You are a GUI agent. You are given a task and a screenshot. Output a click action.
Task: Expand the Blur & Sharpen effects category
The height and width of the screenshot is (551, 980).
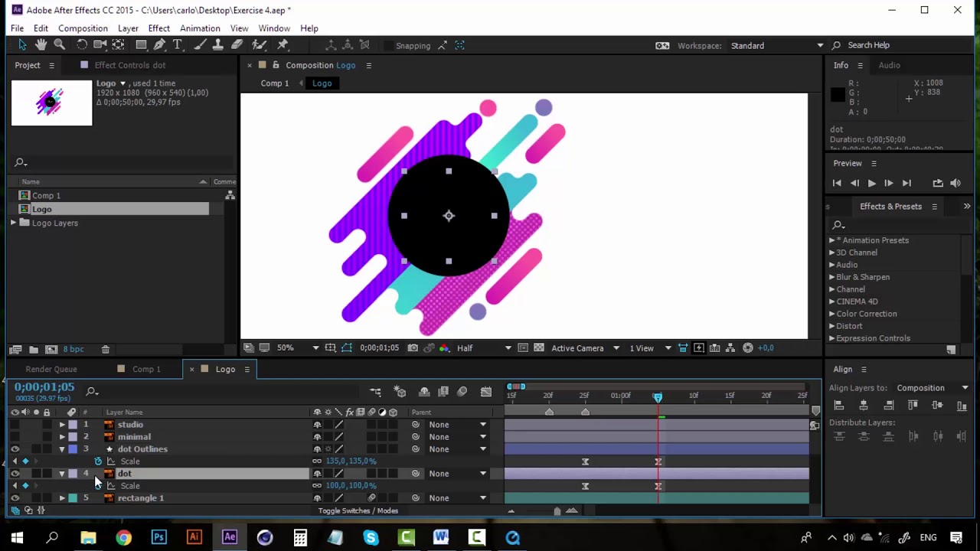click(x=831, y=277)
